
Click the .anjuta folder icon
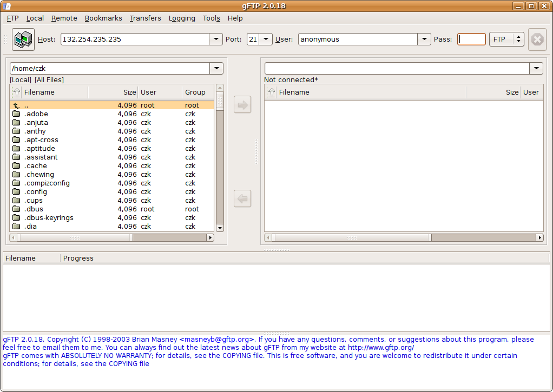[16, 122]
